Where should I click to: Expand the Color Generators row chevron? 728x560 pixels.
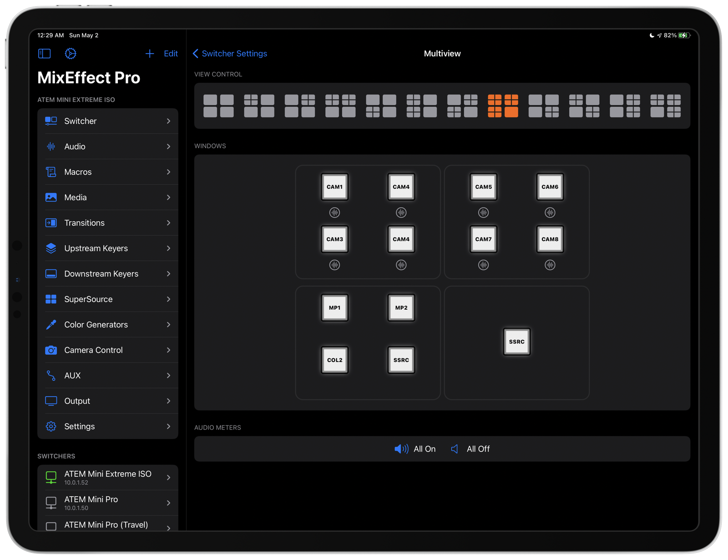click(x=168, y=325)
